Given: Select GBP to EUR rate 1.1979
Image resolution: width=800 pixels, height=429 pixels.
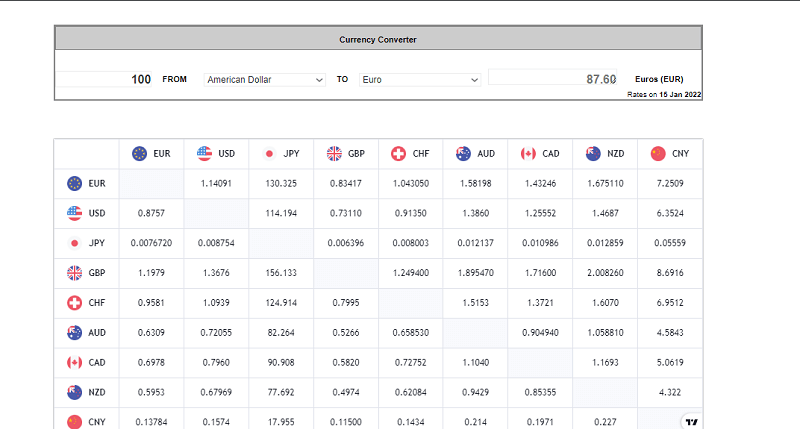Looking at the screenshot, I should point(152,273).
